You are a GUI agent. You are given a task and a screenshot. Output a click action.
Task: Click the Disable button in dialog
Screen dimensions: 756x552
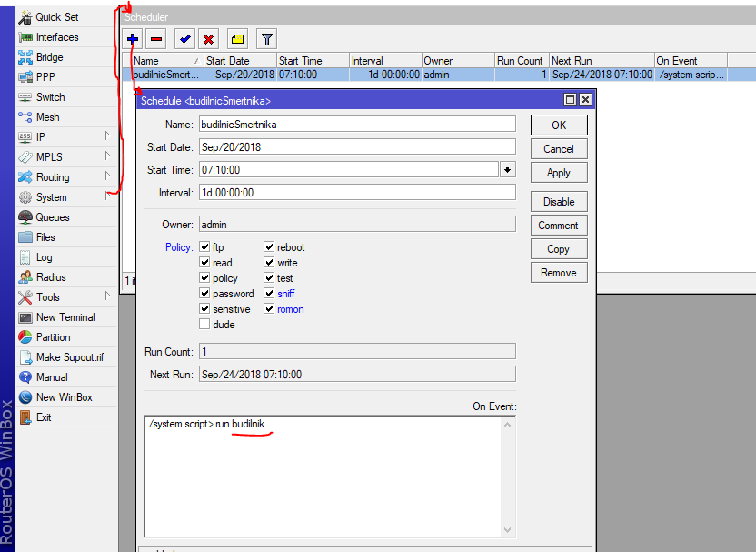(x=559, y=202)
